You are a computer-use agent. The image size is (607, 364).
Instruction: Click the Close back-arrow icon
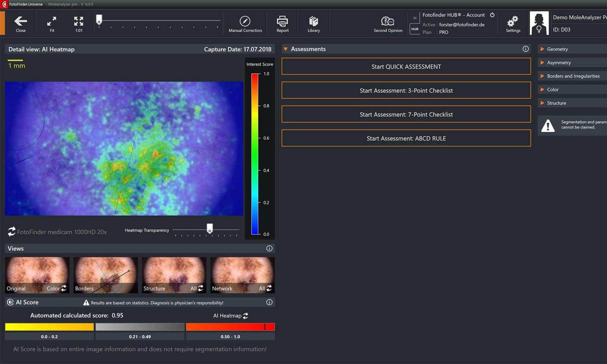pyautogui.click(x=20, y=21)
